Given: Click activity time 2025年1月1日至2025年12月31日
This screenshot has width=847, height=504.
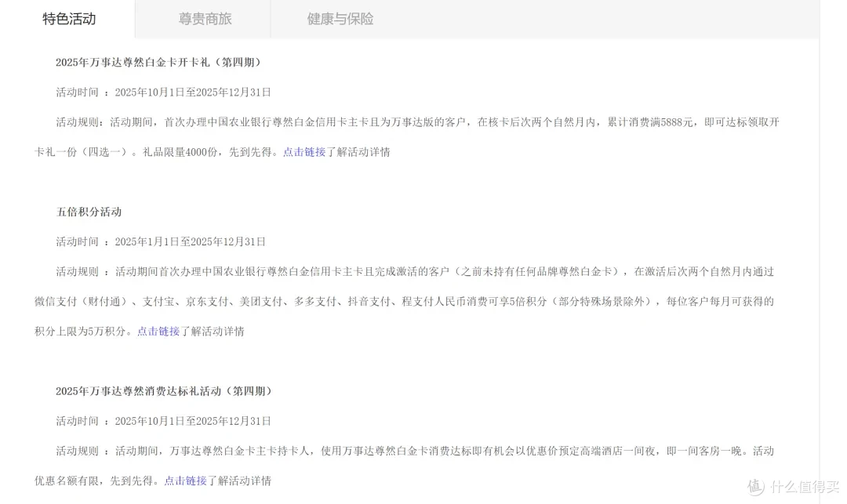Looking at the screenshot, I should tap(190, 241).
